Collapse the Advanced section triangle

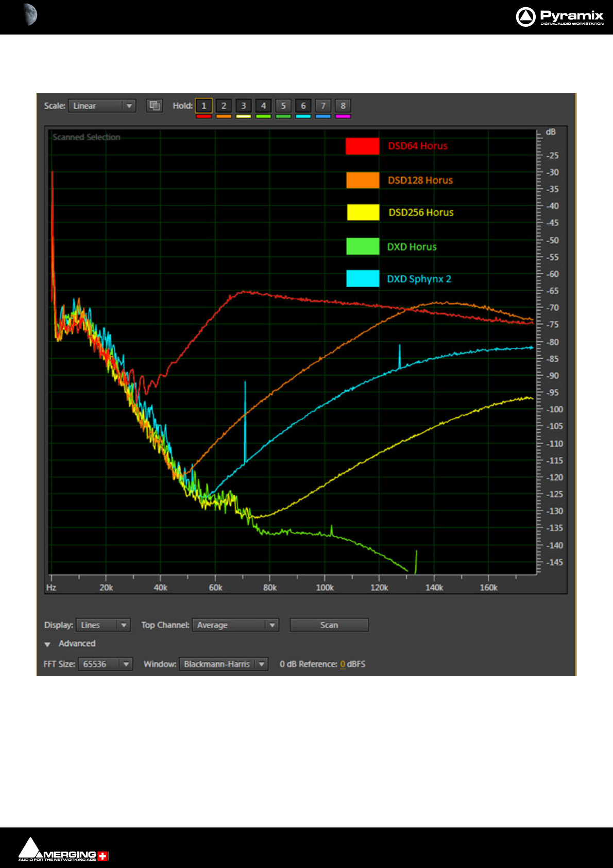coord(47,644)
